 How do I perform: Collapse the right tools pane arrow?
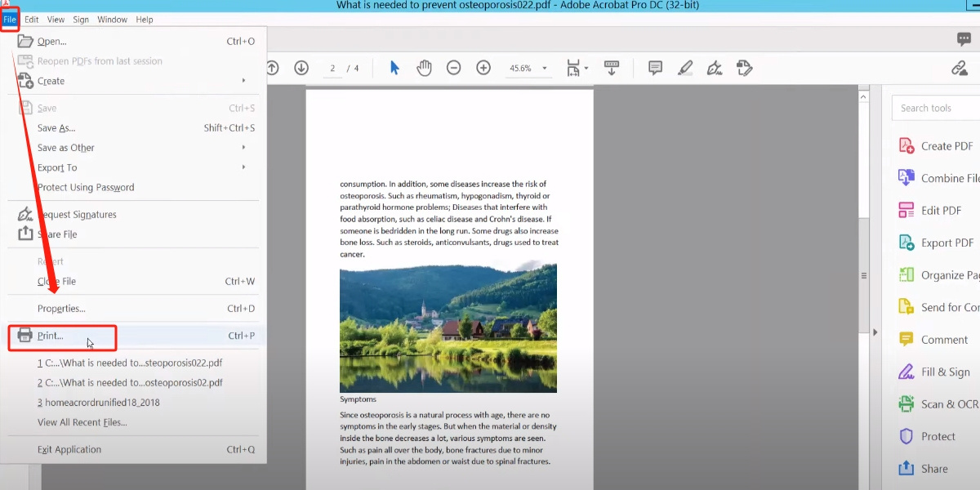point(875,332)
